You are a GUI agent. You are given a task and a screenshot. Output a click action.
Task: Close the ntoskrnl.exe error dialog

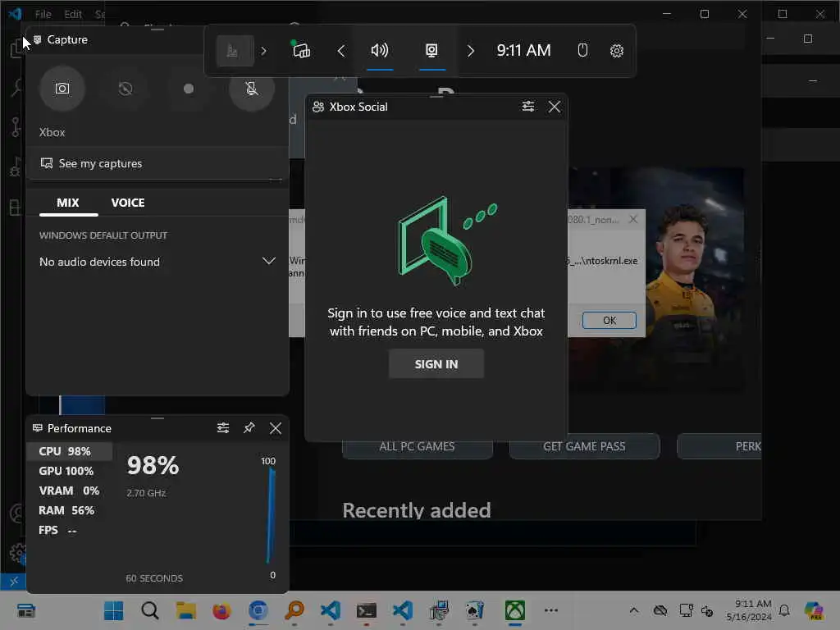[x=633, y=219]
